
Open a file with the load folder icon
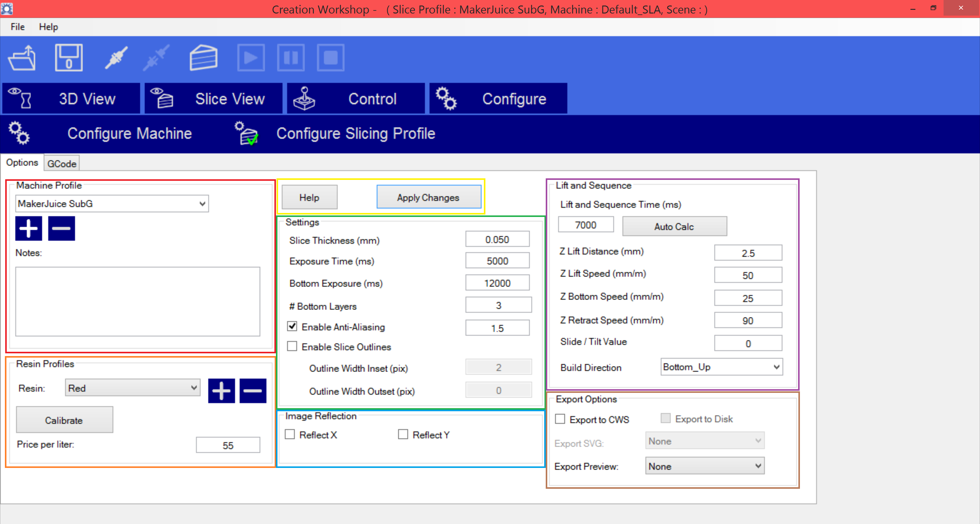point(22,58)
